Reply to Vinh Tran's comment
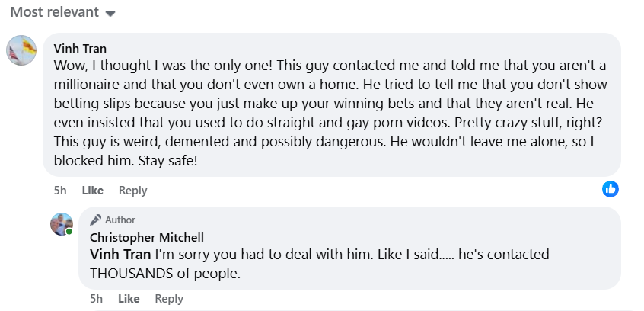The height and width of the screenshot is (311, 644). coord(132,191)
